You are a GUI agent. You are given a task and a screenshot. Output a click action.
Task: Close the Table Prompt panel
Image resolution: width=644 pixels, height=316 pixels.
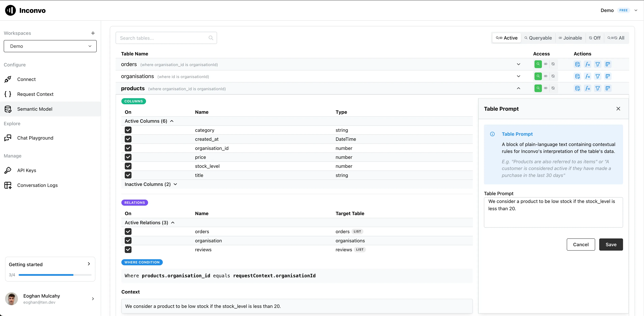pyautogui.click(x=618, y=109)
